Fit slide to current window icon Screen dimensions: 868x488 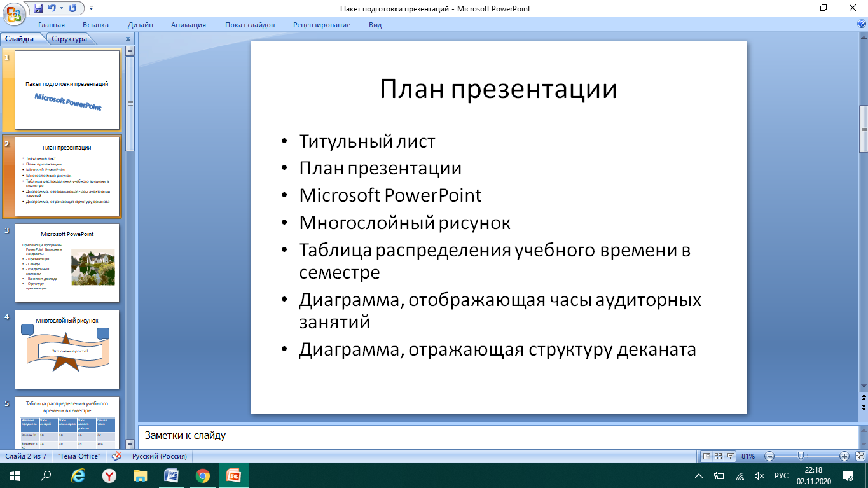(858, 456)
